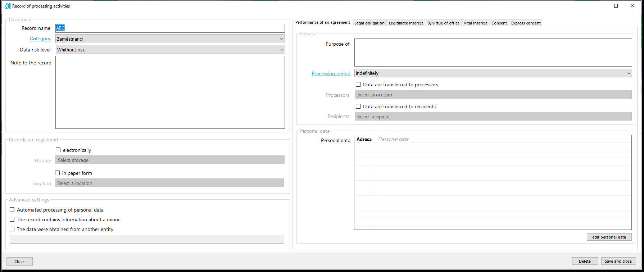Click the Save and close button

tap(618, 261)
